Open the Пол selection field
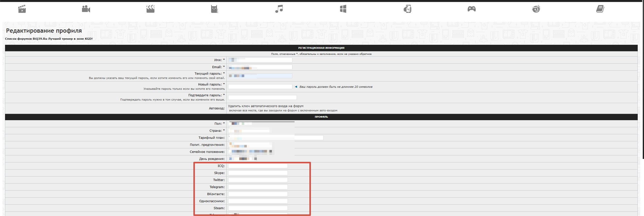This screenshot has height=216, width=644. point(261,123)
